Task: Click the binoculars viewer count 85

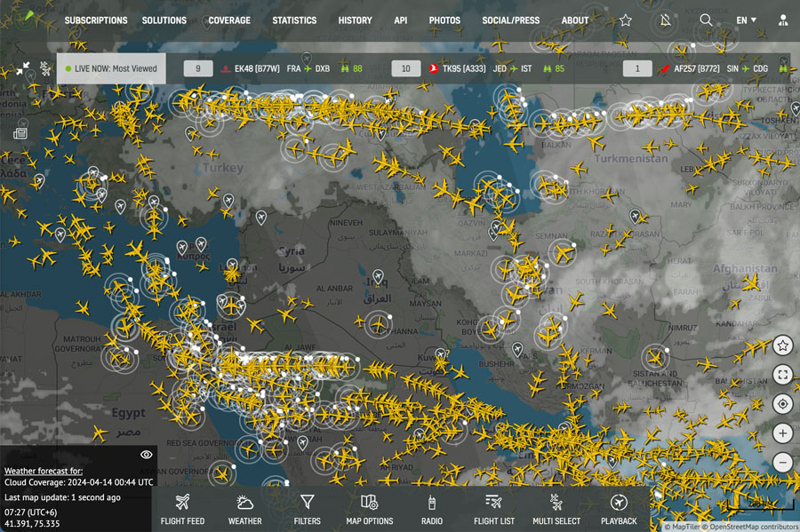Action: pos(554,68)
